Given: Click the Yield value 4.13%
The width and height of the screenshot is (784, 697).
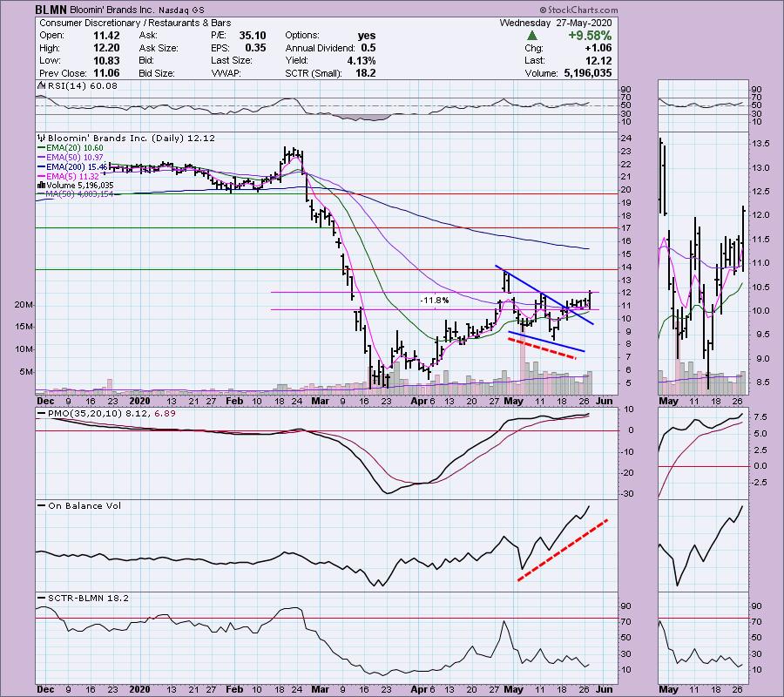Looking at the screenshot, I should point(362,60).
